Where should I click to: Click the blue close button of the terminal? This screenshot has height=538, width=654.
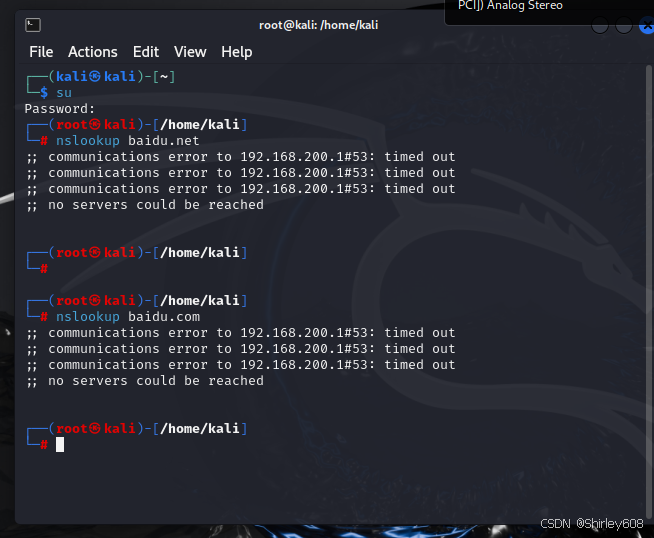(646, 26)
